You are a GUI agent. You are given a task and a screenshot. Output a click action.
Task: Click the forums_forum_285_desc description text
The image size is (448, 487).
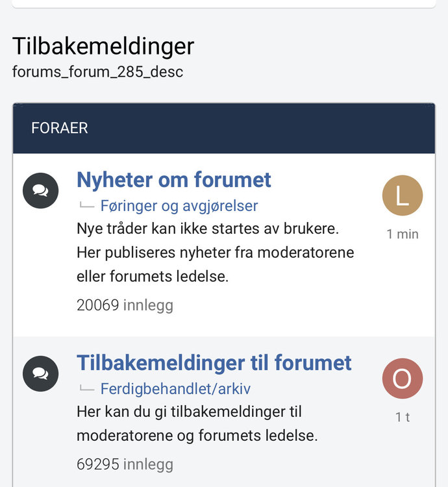pos(97,71)
